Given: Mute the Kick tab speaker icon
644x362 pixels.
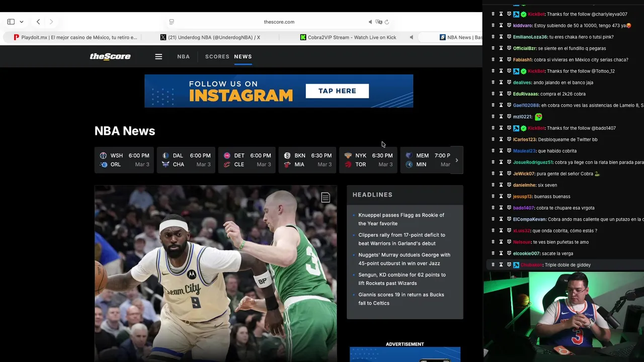Looking at the screenshot, I should pyautogui.click(x=412, y=37).
